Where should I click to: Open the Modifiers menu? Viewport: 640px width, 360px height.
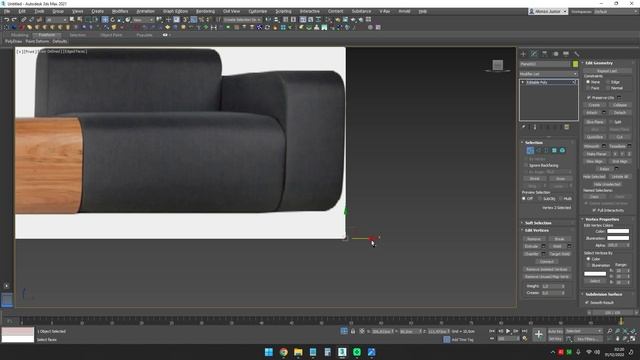(x=120, y=11)
